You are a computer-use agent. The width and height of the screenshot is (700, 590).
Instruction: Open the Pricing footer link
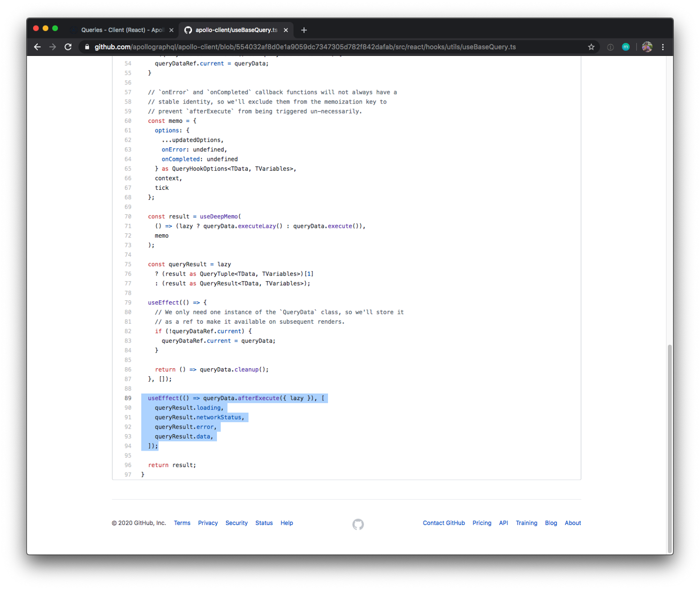482,523
